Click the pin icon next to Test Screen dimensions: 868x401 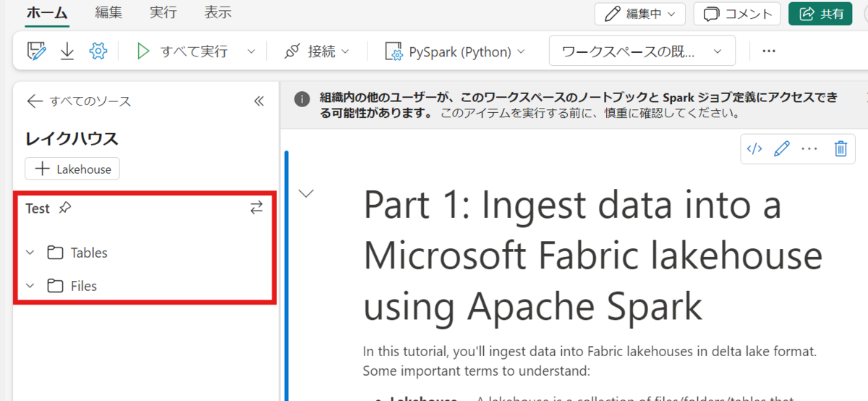[x=65, y=208]
